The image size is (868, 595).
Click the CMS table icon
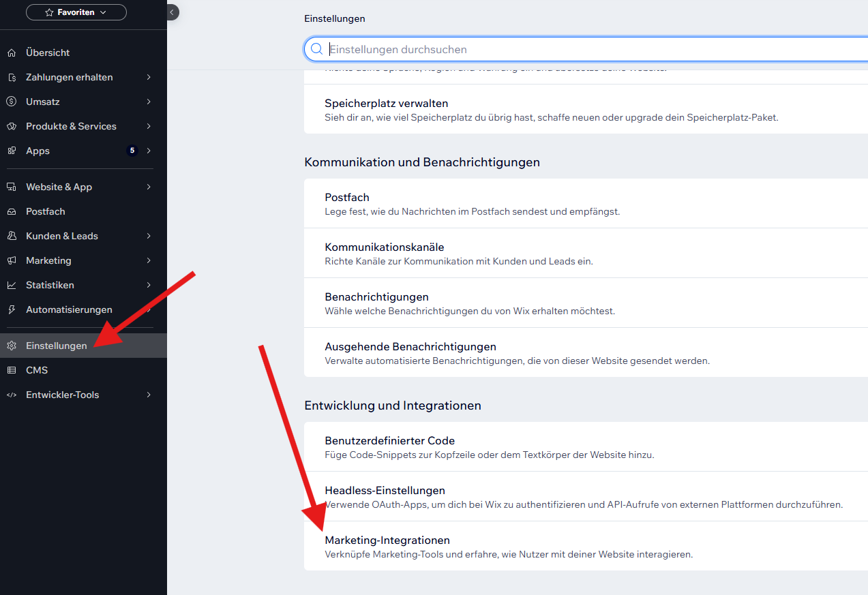click(11, 370)
